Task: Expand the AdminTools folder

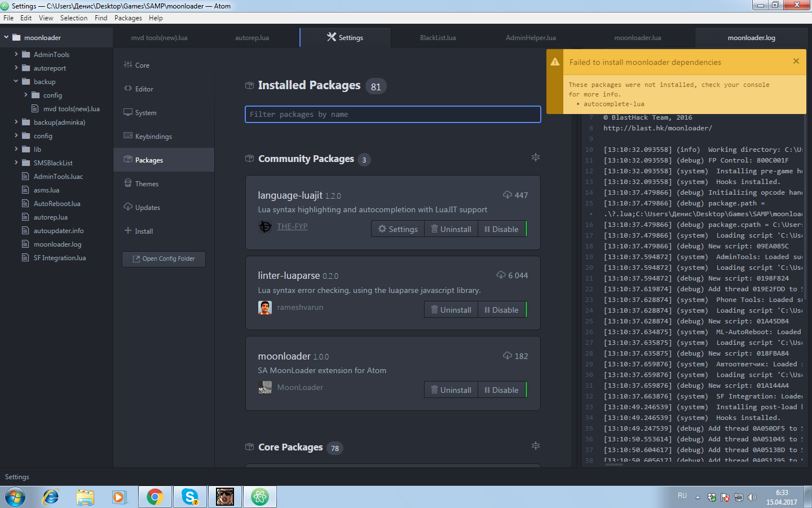Action: click(x=16, y=54)
